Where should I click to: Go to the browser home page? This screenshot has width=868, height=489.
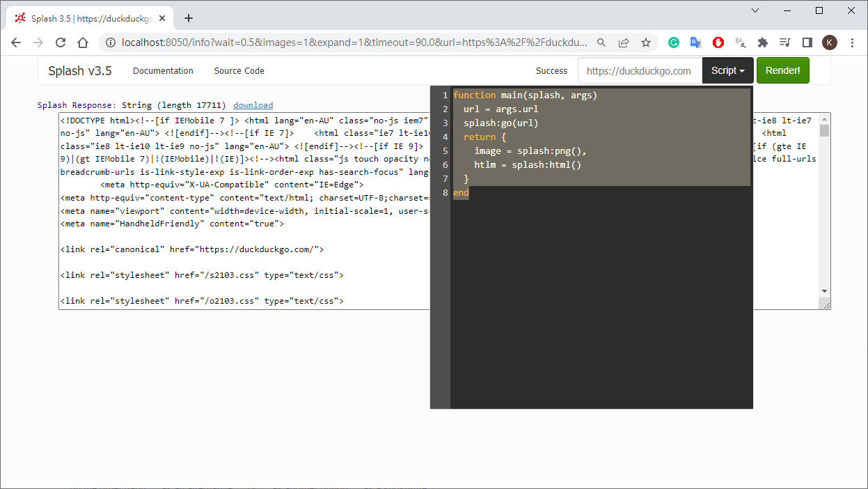[83, 42]
